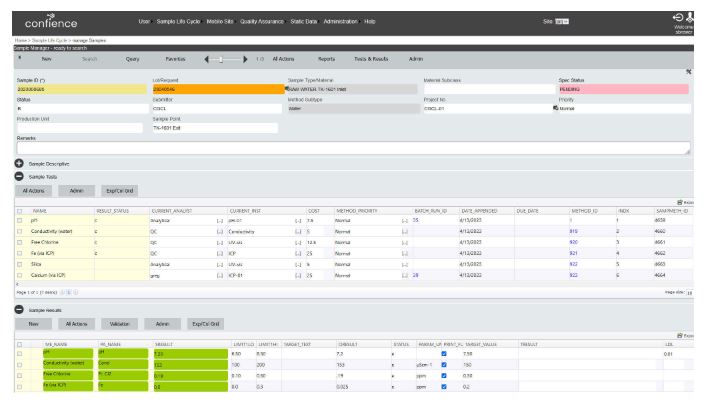Click into the Remarks text field

[350, 147]
